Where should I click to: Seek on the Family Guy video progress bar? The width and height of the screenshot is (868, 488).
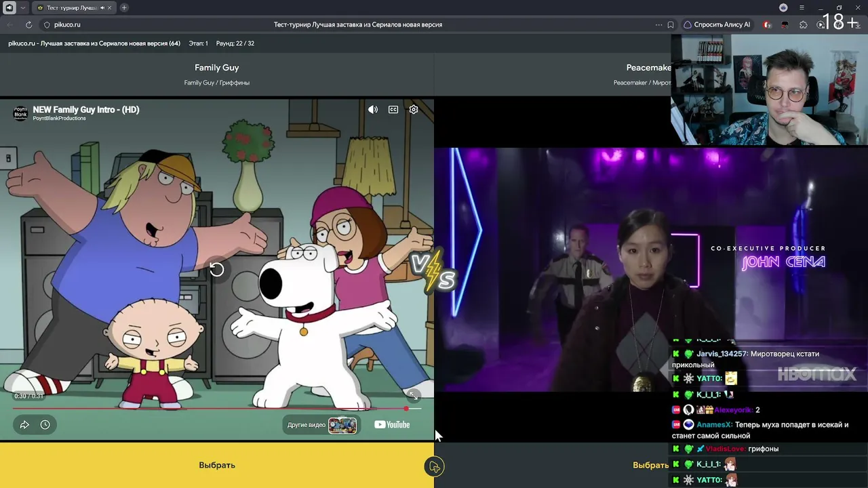(217, 409)
